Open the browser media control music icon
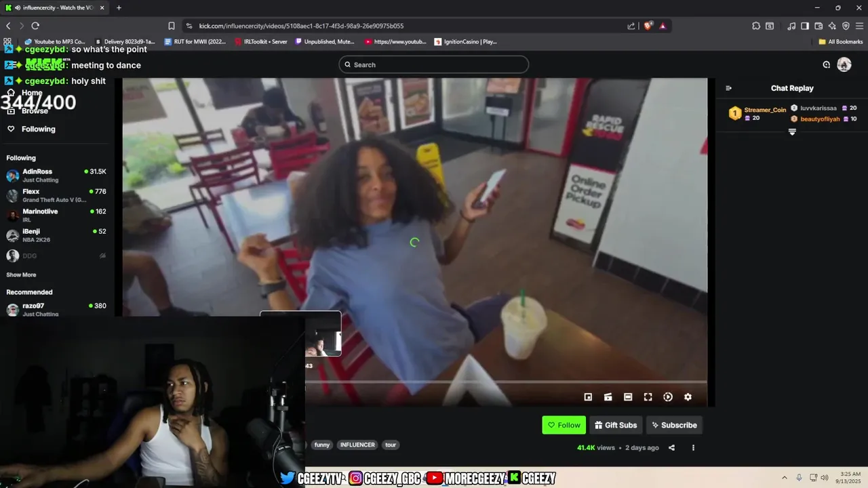The height and width of the screenshot is (488, 868). tap(791, 26)
